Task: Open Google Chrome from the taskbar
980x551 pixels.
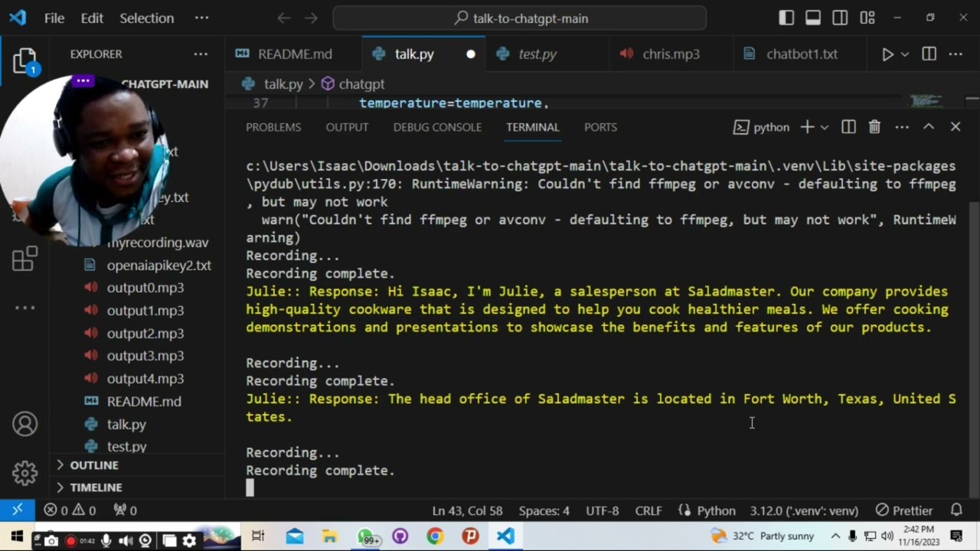Action: coord(435,537)
